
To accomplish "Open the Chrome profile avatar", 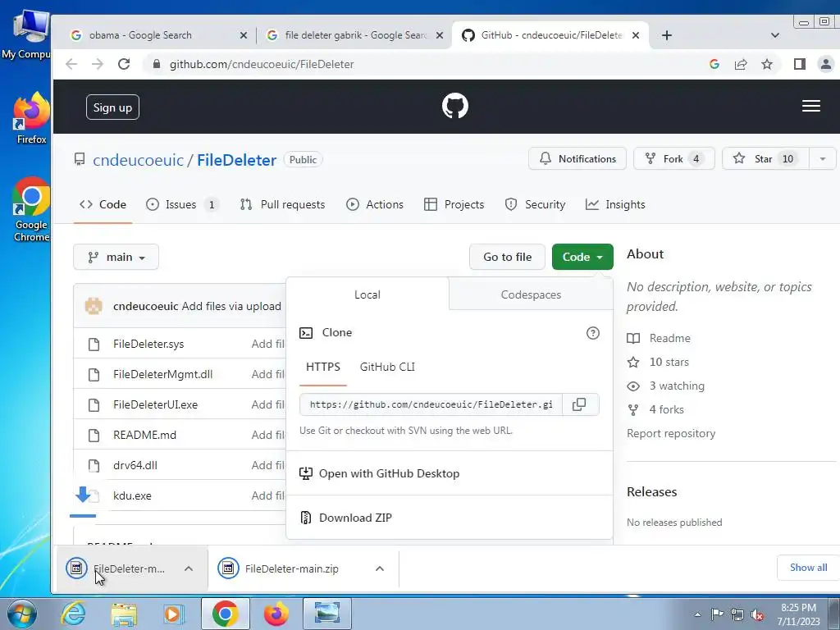I will coord(826,64).
